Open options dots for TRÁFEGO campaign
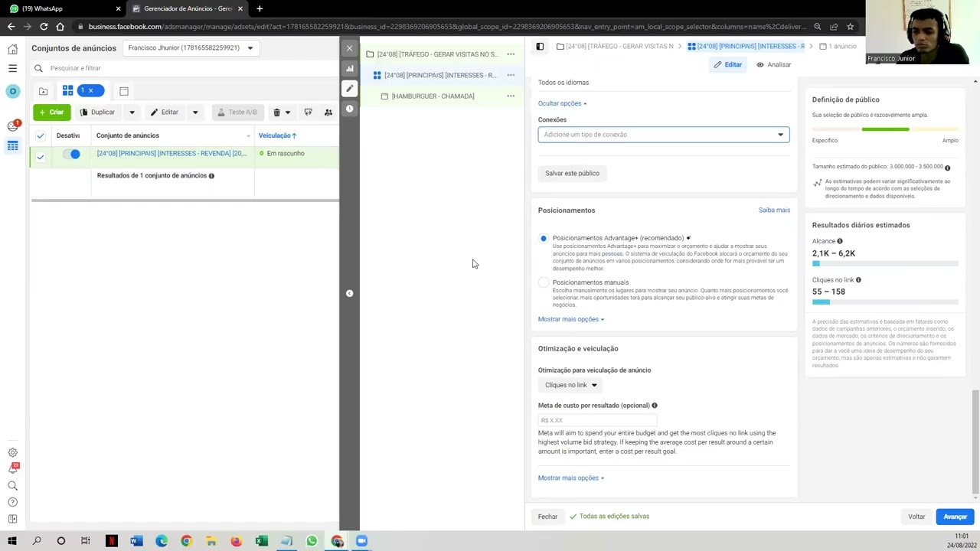The width and height of the screenshot is (980, 551). (511, 54)
